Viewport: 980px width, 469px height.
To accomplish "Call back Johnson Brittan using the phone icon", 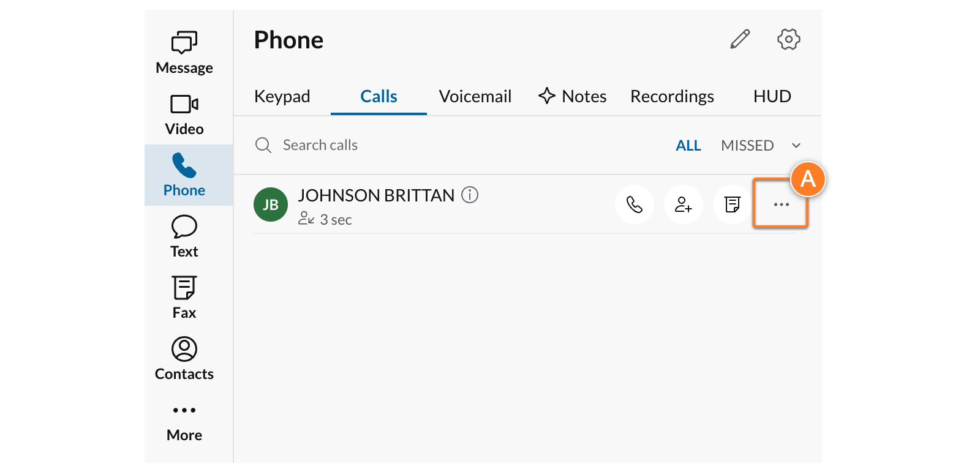I will tap(635, 204).
